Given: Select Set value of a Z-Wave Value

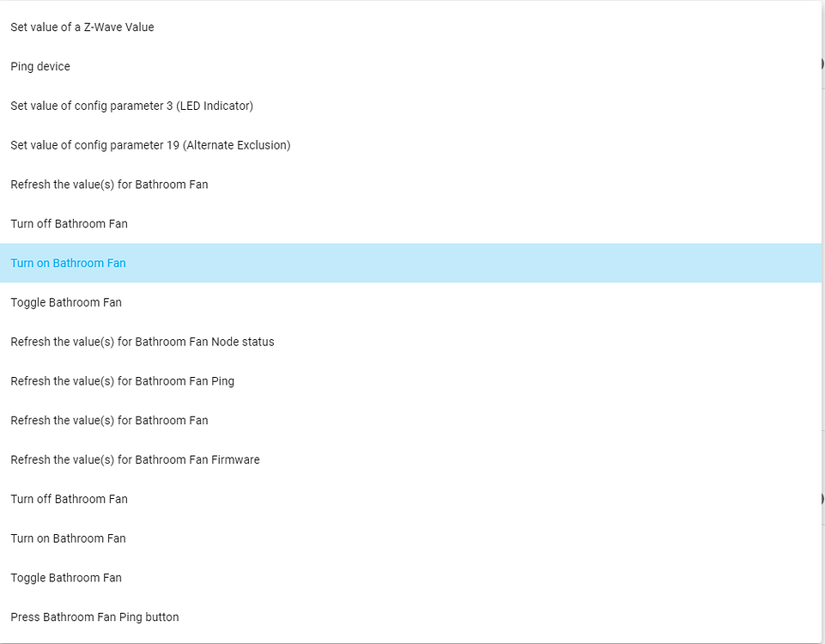Looking at the screenshot, I should (x=82, y=27).
